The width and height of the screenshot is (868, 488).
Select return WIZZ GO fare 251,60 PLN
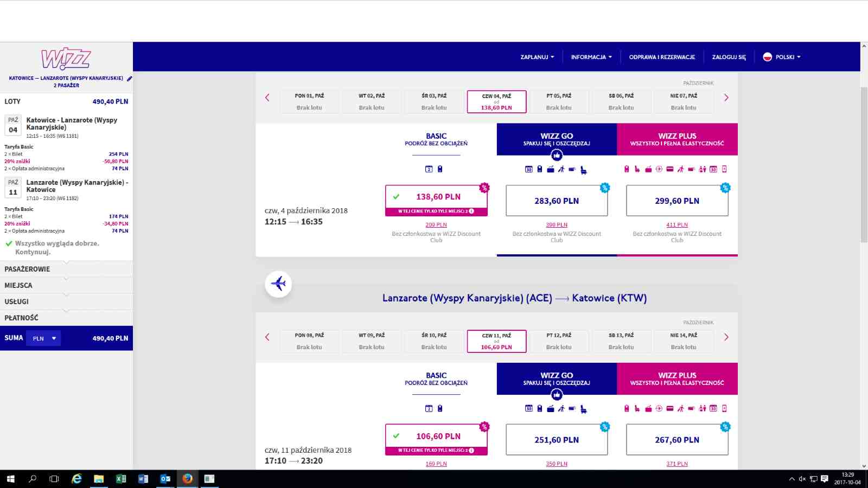pos(557,440)
